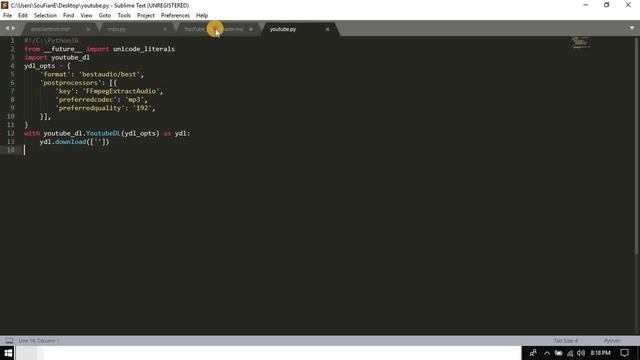Open the Find menu
Screen dimensions: 640x360
[68, 16]
